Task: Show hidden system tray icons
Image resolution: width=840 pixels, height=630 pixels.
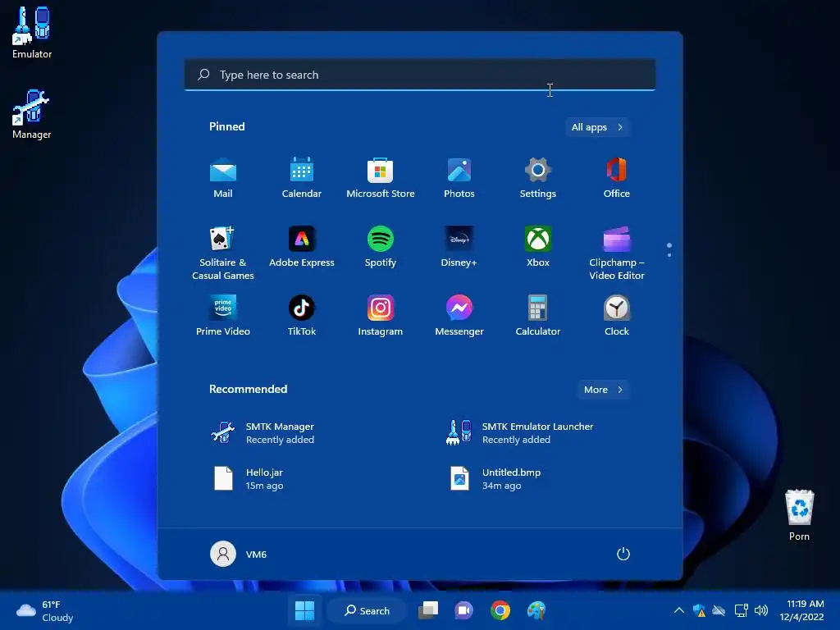Action: click(x=678, y=610)
